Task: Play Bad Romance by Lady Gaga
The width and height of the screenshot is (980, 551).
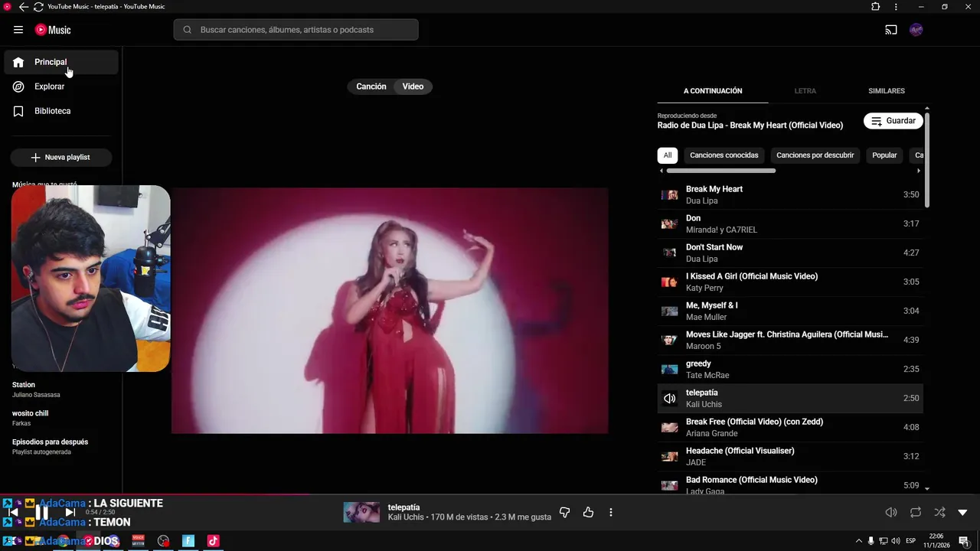Action: click(x=790, y=484)
